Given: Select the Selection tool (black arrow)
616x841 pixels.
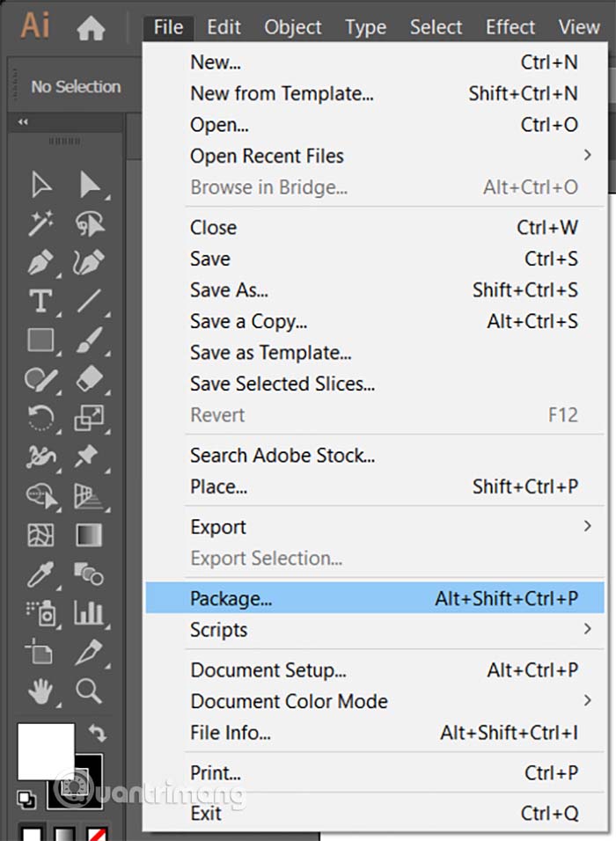Looking at the screenshot, I should coord(40,185).
